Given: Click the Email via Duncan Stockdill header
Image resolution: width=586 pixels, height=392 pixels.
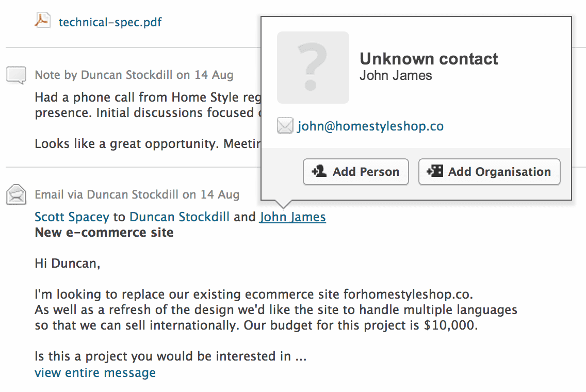Looking at the screenshot, I should [x=137, y=194].
